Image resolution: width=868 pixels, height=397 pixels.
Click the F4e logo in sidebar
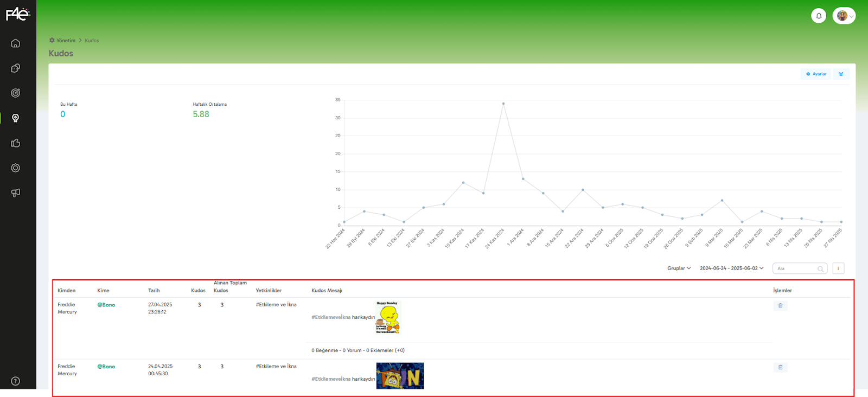(x=17, y=14)
